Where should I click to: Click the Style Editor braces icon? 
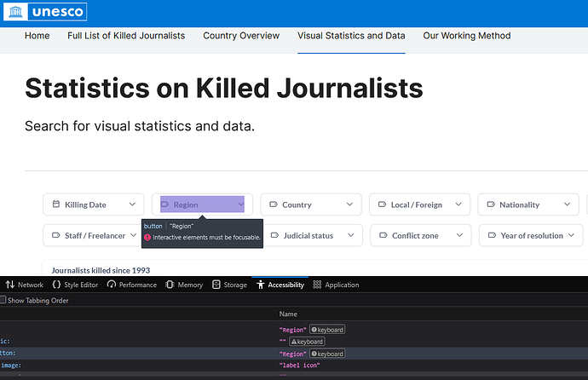(56, 285)
